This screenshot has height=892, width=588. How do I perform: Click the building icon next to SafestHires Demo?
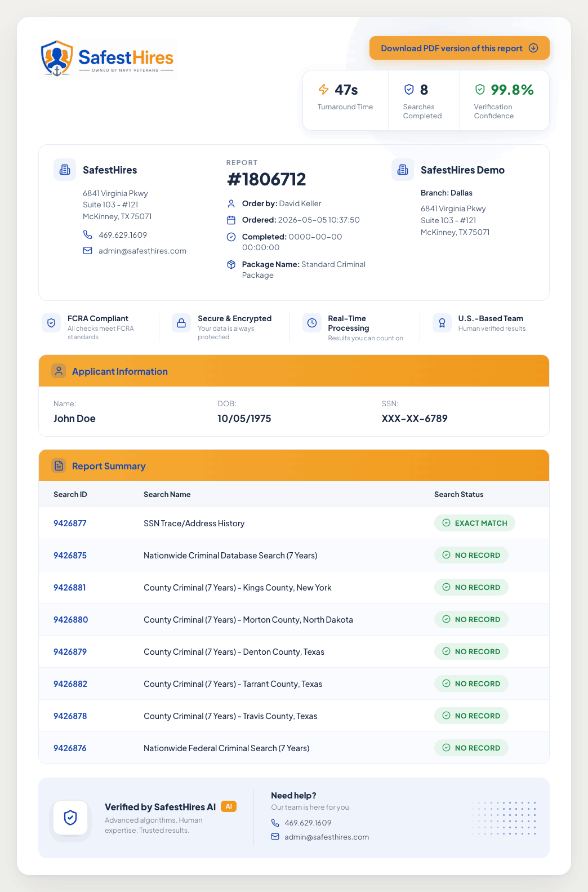pyautogui.click(x=403, y=170)
